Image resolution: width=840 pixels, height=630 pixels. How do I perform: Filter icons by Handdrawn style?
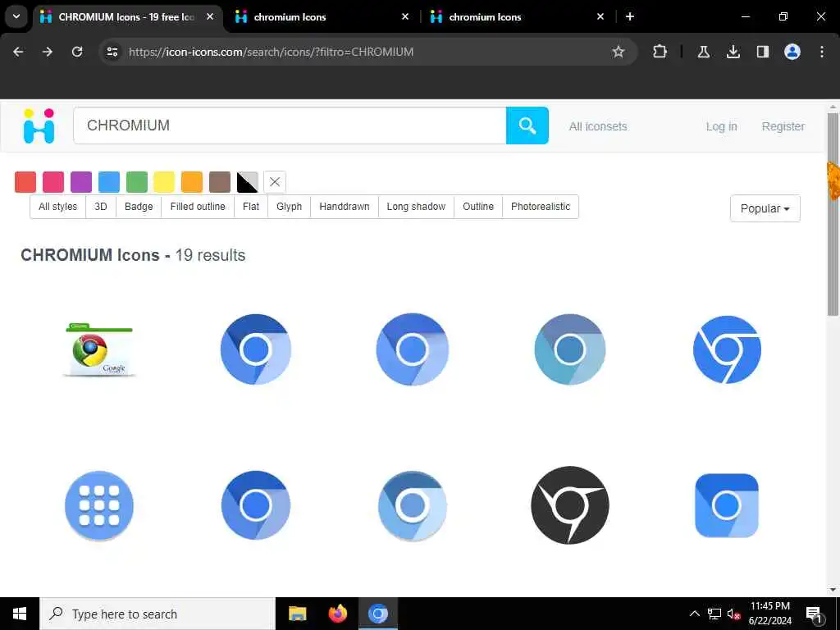(345, 207)
